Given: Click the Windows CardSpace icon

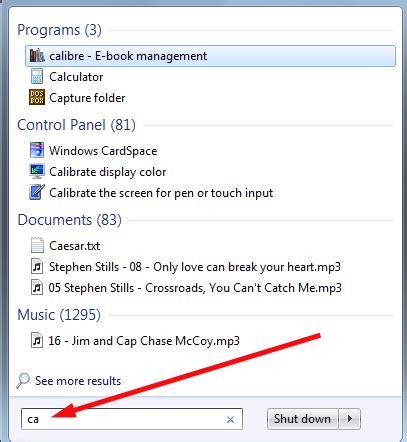Looking at the screenshot, I should [37, 150].
